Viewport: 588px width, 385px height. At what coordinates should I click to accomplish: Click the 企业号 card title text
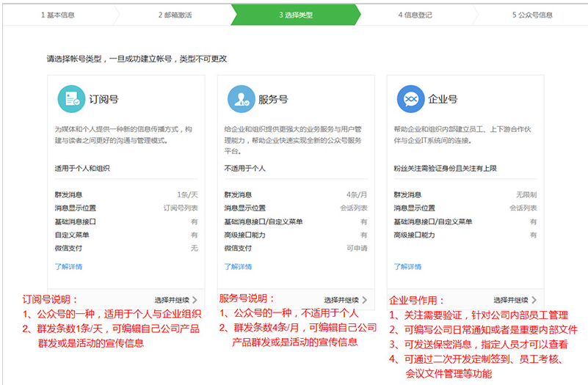click(443, 100)
